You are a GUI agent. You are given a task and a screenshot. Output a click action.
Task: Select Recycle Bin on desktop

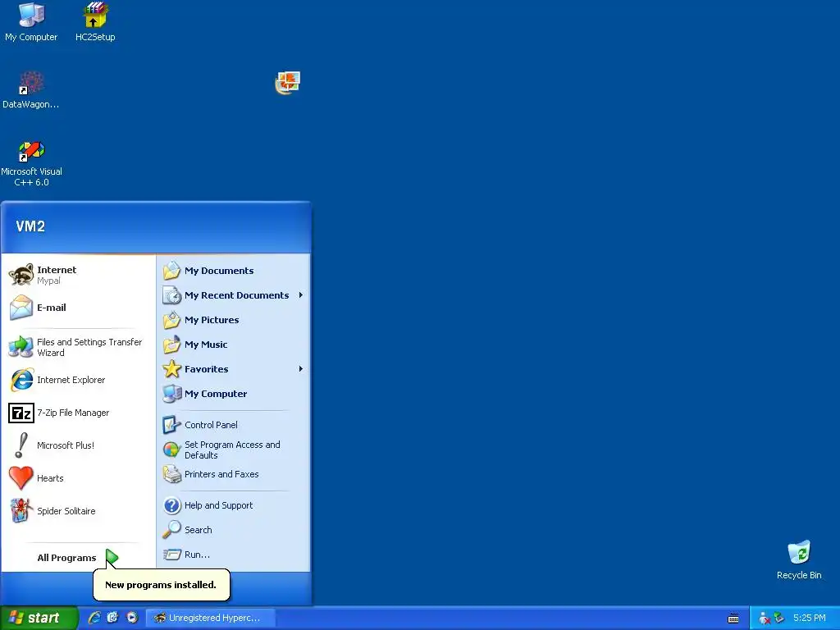[x=799, y=559]
